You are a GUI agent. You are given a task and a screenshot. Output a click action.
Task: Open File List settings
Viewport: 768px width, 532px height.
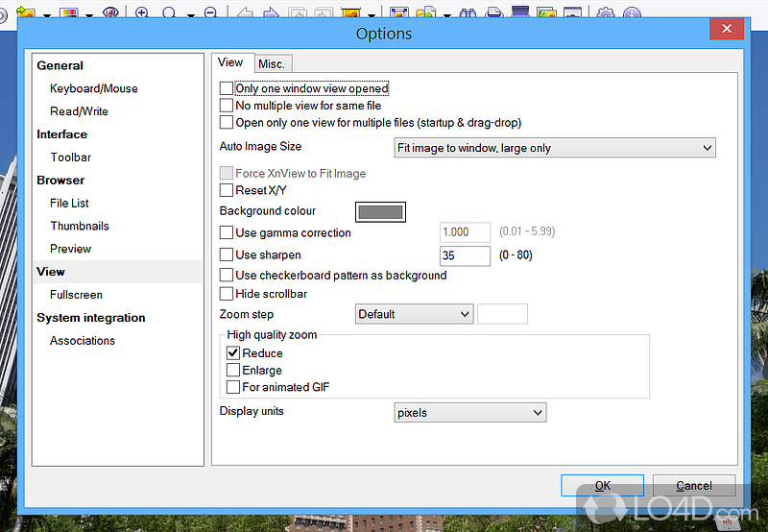click(x=69, y=203)
